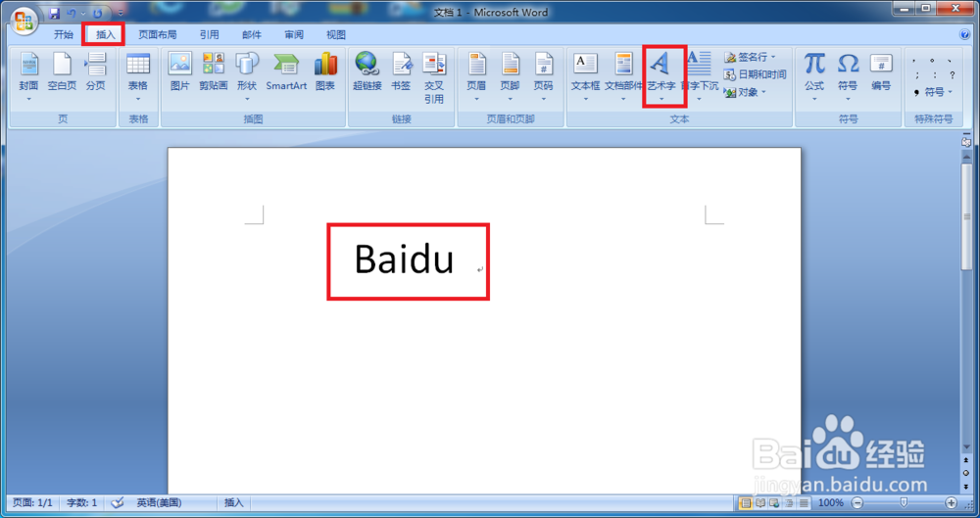Click the WordArt 艺术字 icon
The image size is (980, 518).
click(661, 64)
